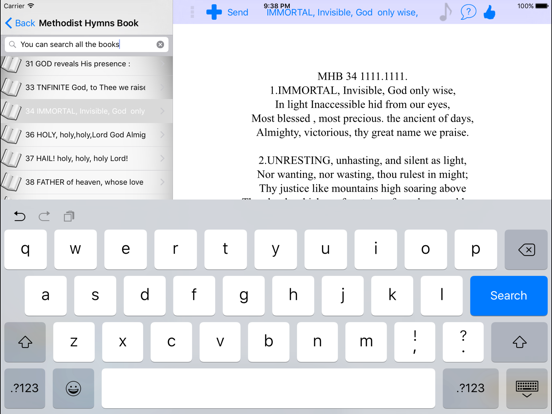Focus the hymn search input field
Image resolution: width=552 pixels, height=414 pixels.
[87, 44]
